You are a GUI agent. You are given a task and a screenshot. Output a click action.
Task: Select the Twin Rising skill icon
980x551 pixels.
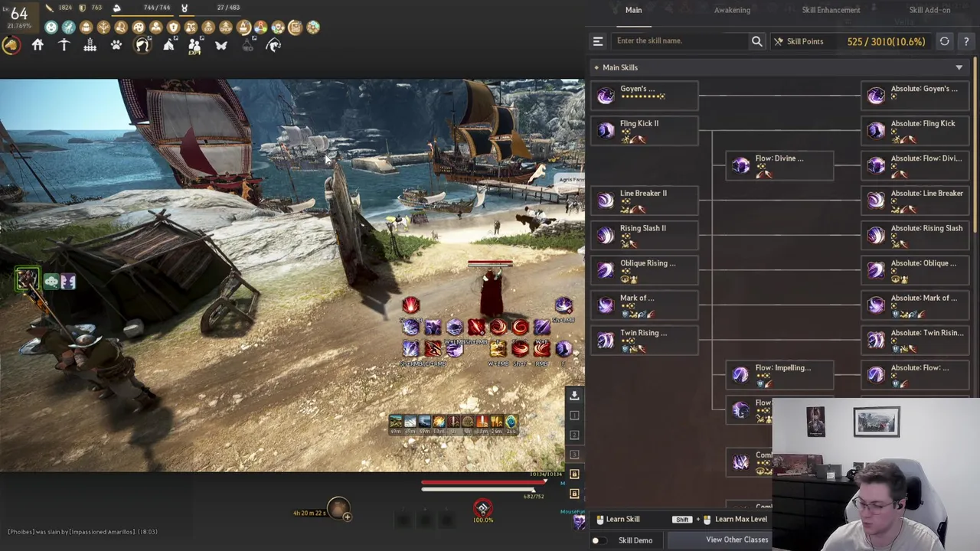tap(606, 340)
